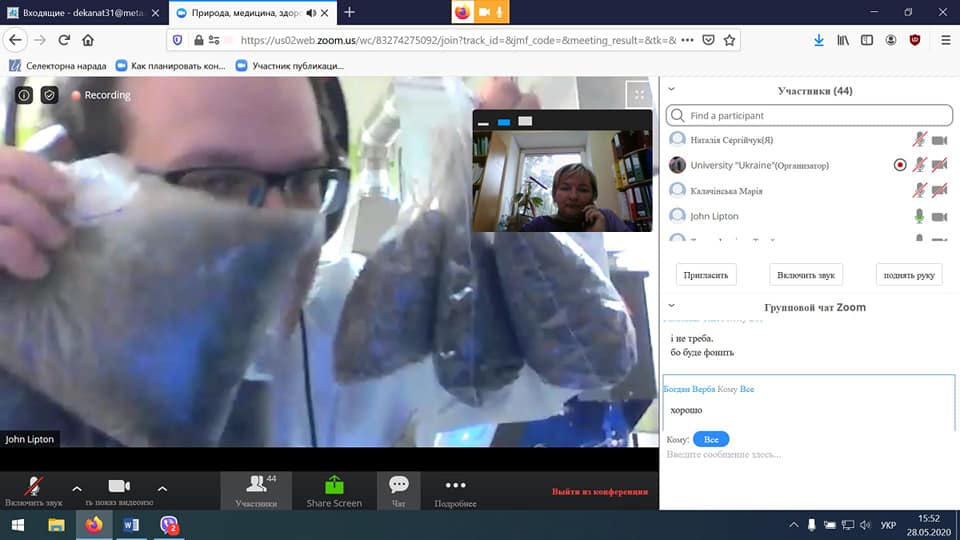
Task: Click the meeting info icon above video
Action: (24, 95)
